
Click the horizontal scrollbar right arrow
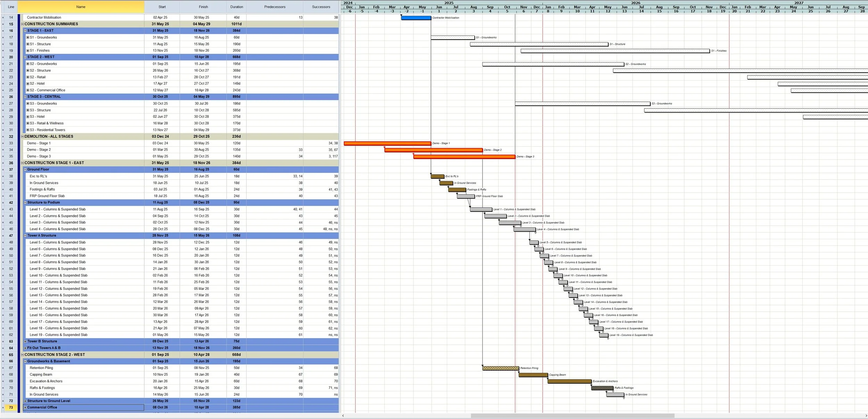point(866,416)
